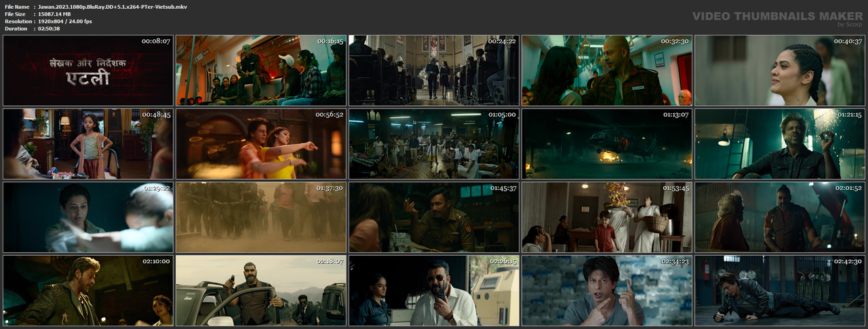Open the thumbnail stamped 00:16:15
The image size is (868, 329).
point(261,71)
